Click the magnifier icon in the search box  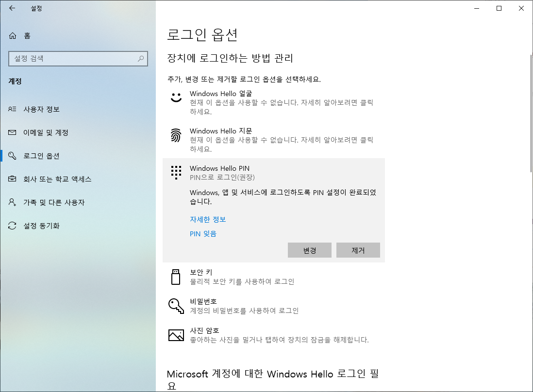pyautogui.click(x=140, y=58)
